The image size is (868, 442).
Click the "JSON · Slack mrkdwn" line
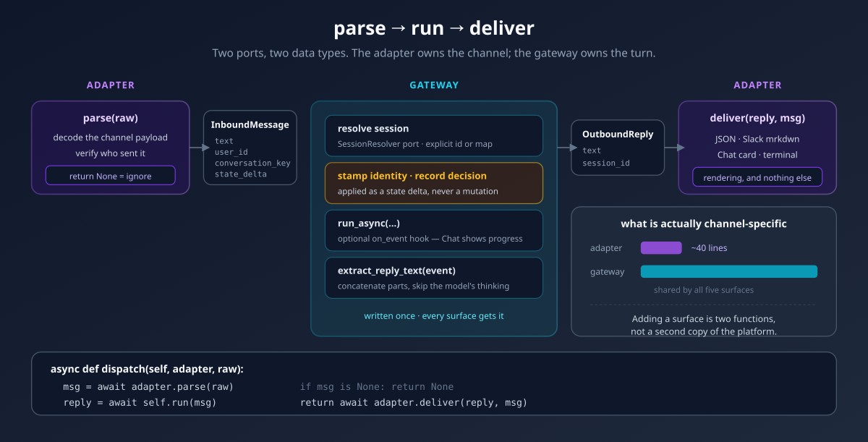point(757,139)
